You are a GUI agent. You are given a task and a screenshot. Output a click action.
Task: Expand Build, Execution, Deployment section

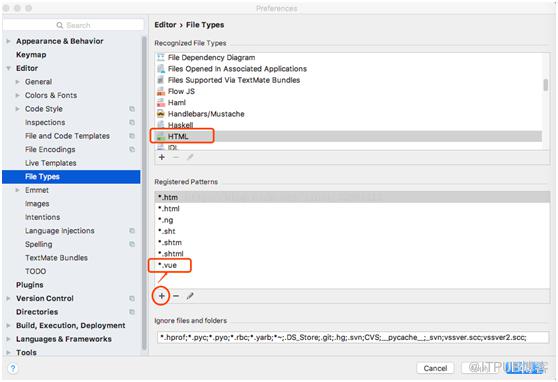pyautogui.click(x=8, y=325)
